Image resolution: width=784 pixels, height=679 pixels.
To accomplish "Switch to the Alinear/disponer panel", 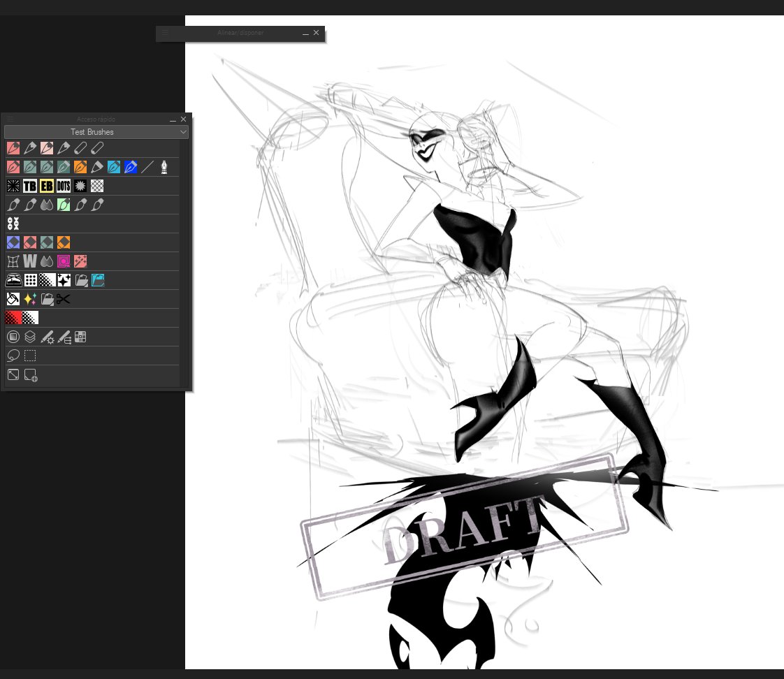I will (x=240, y=33).
